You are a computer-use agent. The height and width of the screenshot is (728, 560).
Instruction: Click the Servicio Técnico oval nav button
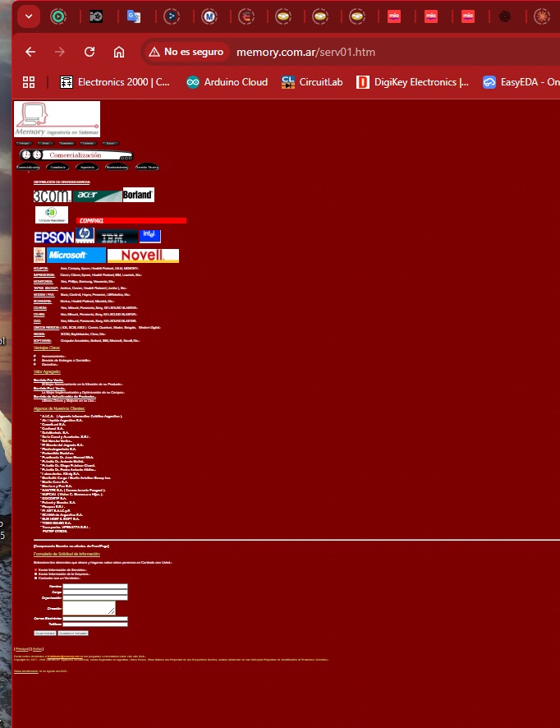[x=147, y=167]
